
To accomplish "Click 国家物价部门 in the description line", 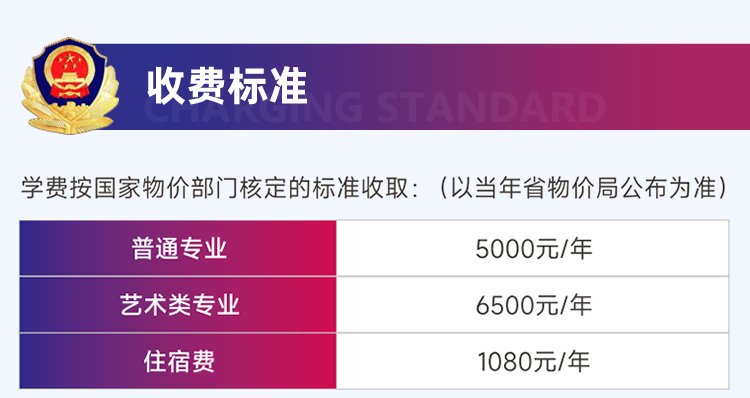I will pyautogui.click(x=165, y=188).
